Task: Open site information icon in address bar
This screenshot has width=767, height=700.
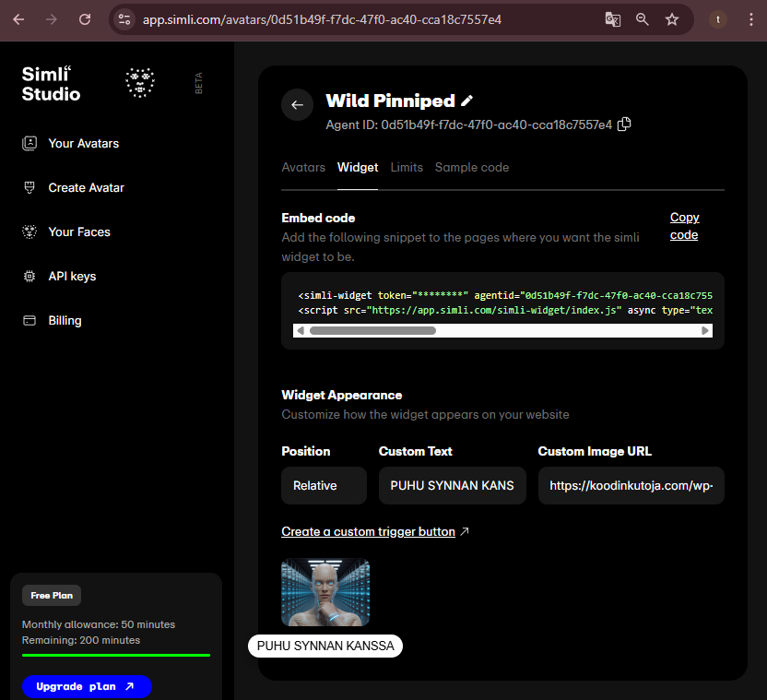Action: (124, 19)
